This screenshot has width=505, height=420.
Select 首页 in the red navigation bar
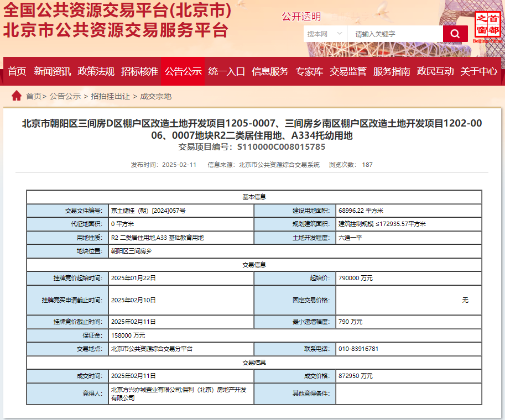tap(17, 72)
